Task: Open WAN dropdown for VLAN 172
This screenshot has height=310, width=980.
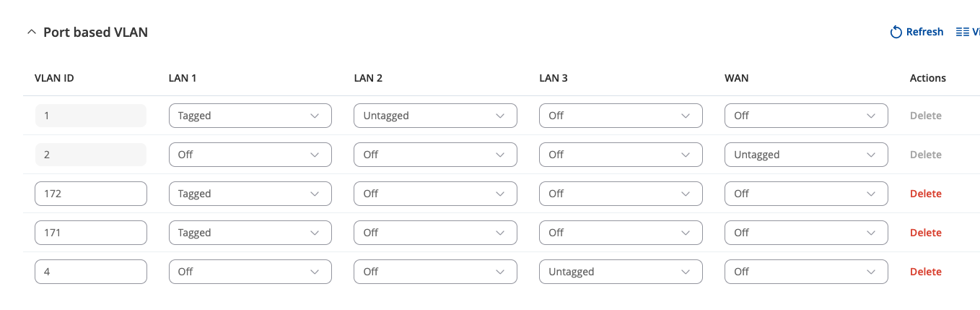Action: tap(806, 194)
